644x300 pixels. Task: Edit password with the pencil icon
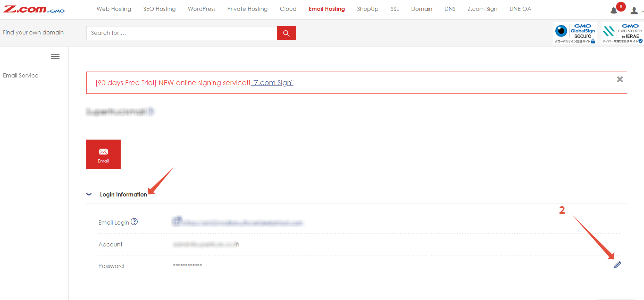[617, 265]
